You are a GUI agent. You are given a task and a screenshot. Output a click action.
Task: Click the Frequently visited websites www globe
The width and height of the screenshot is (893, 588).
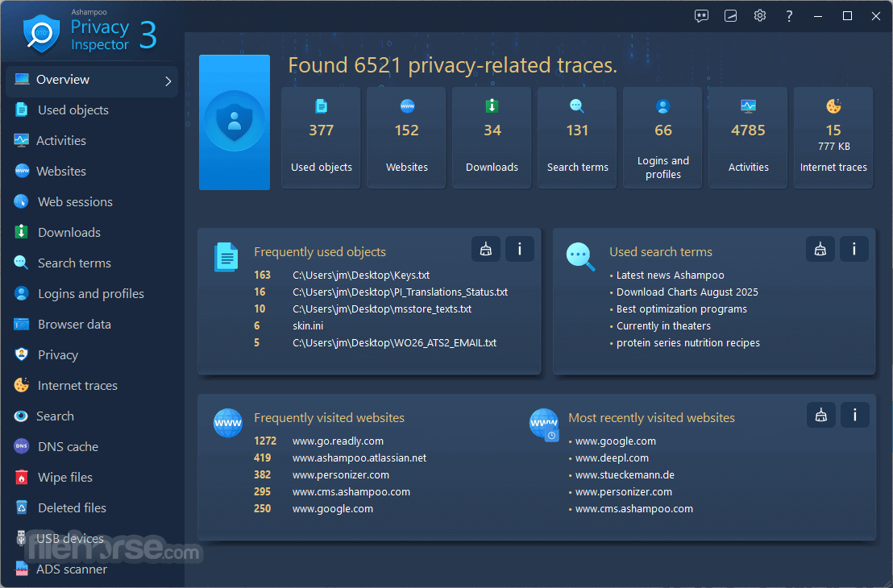point(228,423)
